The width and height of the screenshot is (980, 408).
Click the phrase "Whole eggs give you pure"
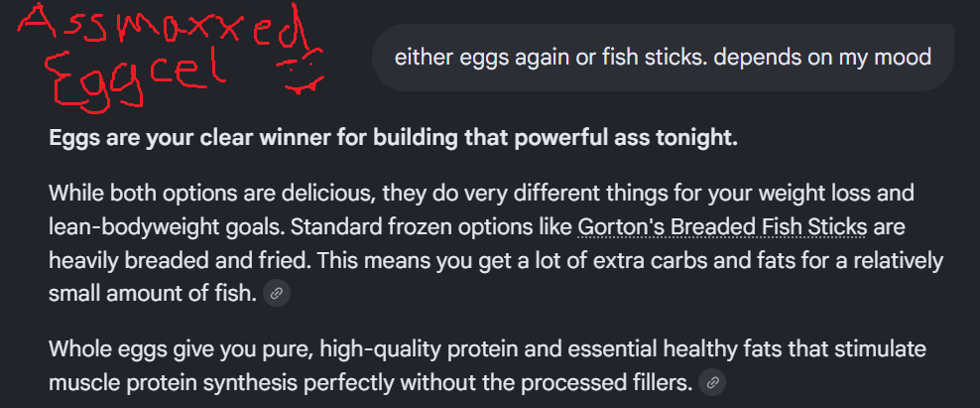[181, 348]
